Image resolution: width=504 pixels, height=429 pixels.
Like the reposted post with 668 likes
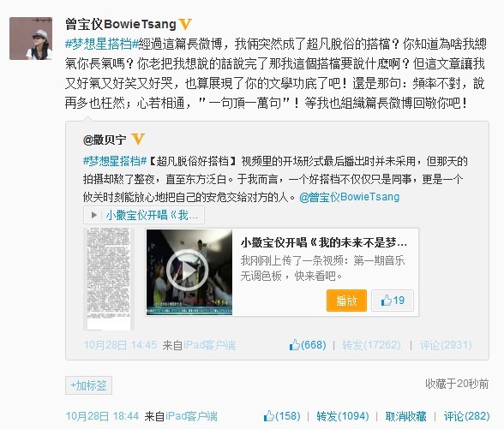coord(308,345)
